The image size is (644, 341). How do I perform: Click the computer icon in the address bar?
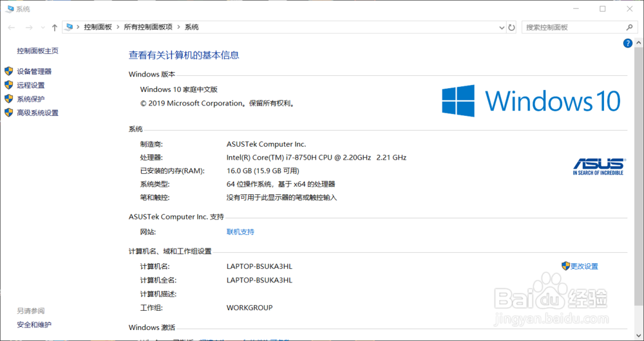point(70,27)
